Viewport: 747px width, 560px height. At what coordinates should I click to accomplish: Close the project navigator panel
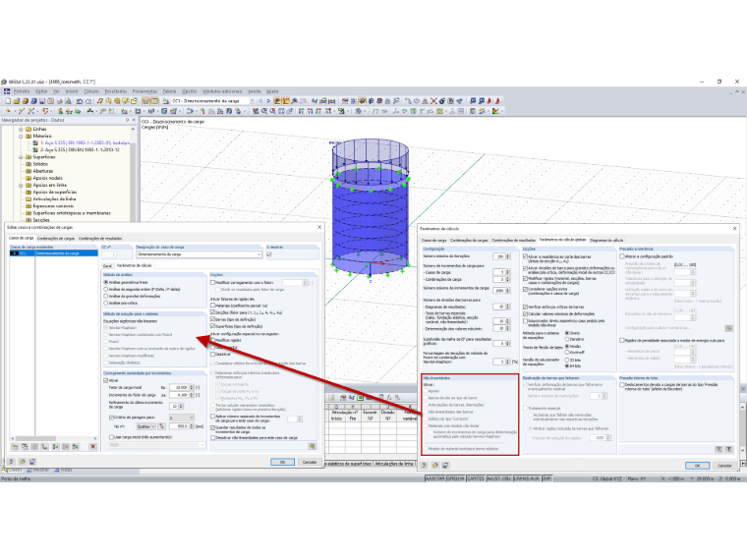pos(134,120)
